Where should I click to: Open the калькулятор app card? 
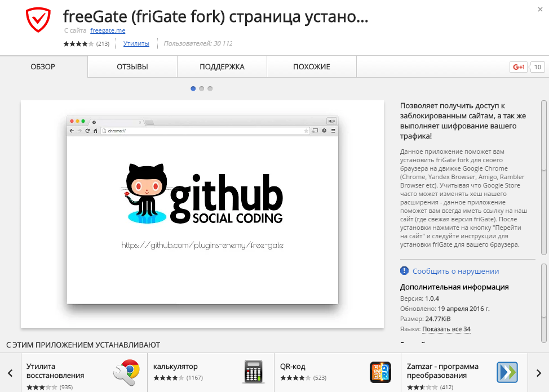point(211,373)
